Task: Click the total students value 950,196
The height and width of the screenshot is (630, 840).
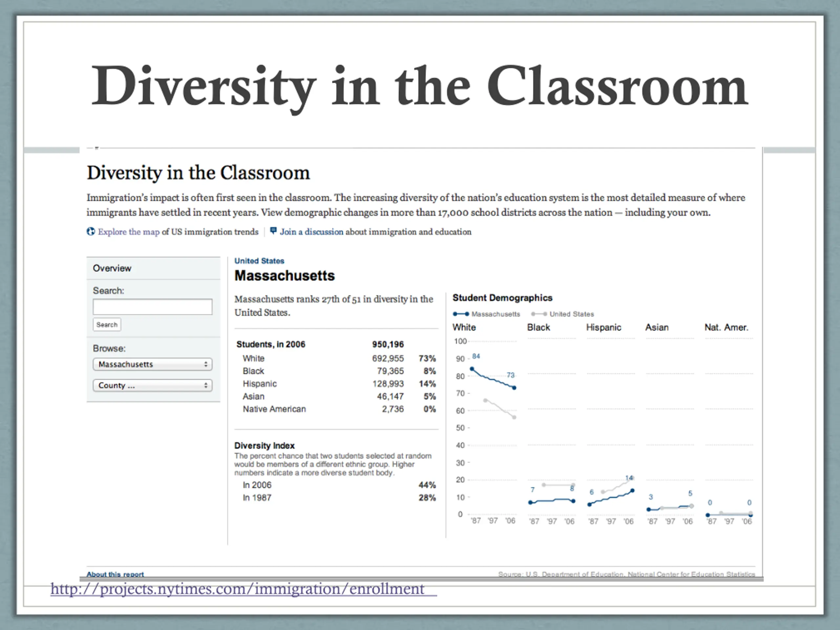Action: click(x=388, y=345)
